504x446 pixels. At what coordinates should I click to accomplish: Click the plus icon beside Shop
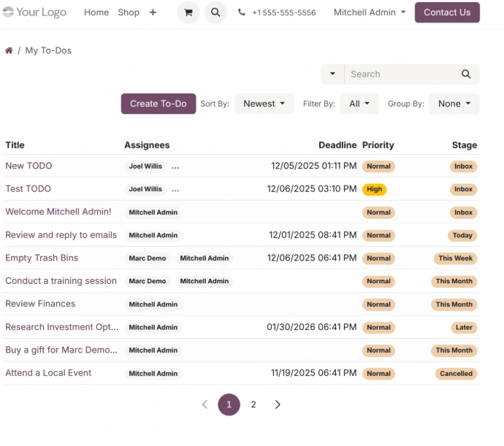point(153,12)
